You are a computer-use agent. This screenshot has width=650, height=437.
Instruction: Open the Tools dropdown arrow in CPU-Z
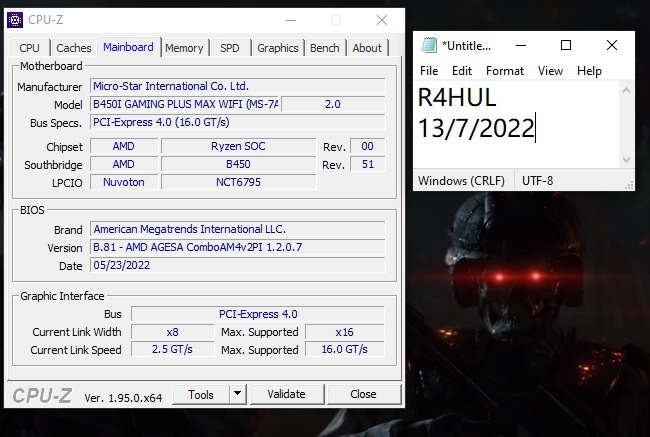(x=238, y=393)
